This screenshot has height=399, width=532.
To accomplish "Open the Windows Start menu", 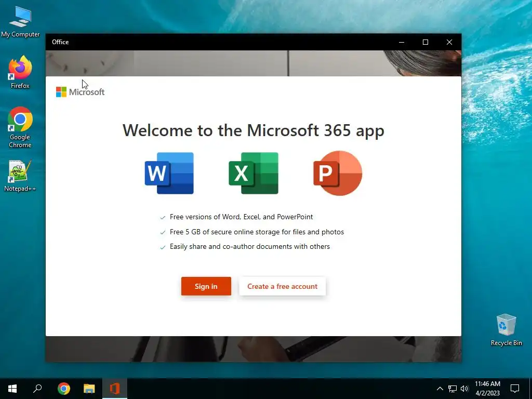I will [x=12, y=389].
